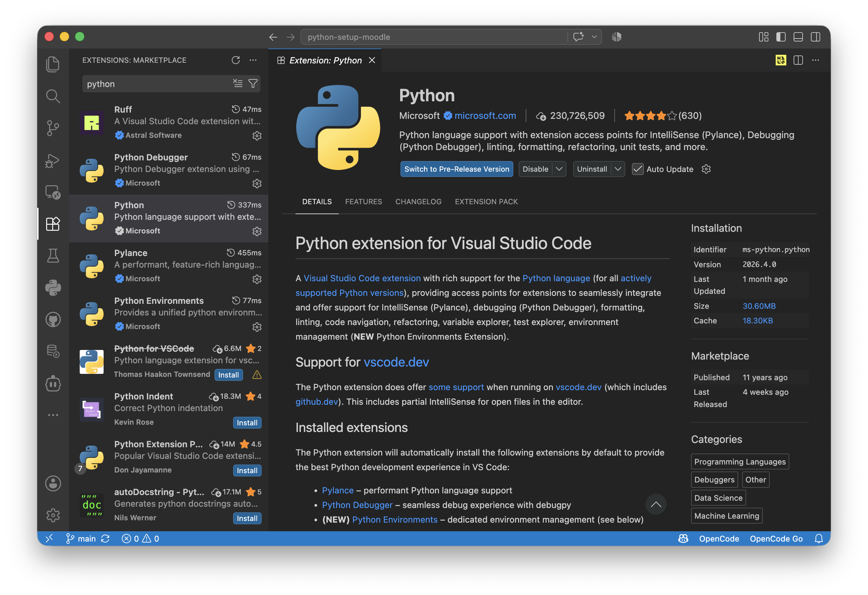Open the Explorer view in activity bar
Screen dimensions: 868x595
coord(53,64)
